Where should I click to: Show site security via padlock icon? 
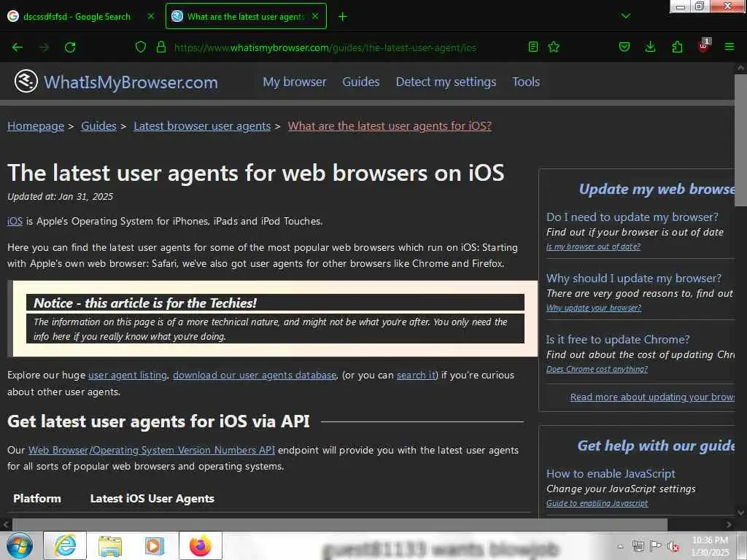pos(161,47)
